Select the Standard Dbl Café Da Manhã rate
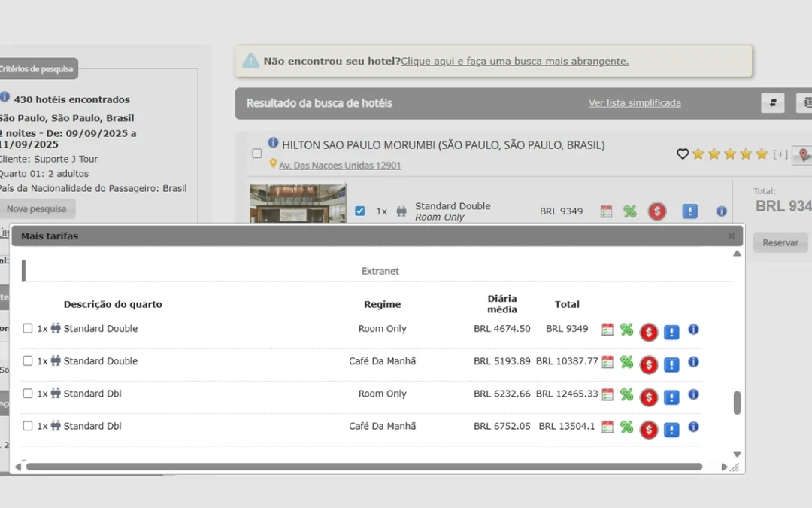This screenshot has height=508, width=812. (x=28, y=426)
